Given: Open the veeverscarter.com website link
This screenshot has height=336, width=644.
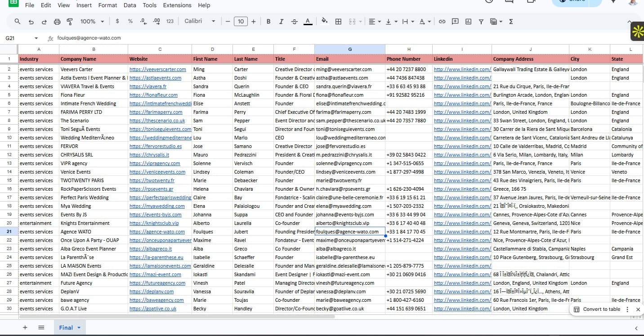Looking at the screenshot, I should point(157,69).
